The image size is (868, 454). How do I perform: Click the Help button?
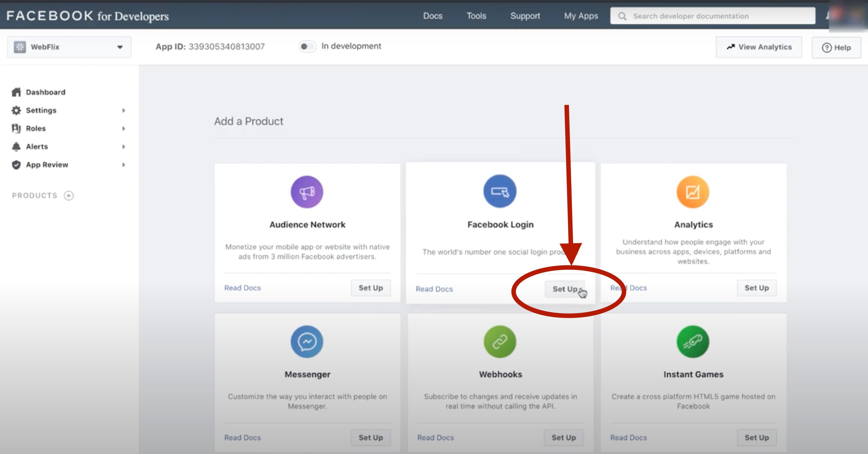point(836,48)
